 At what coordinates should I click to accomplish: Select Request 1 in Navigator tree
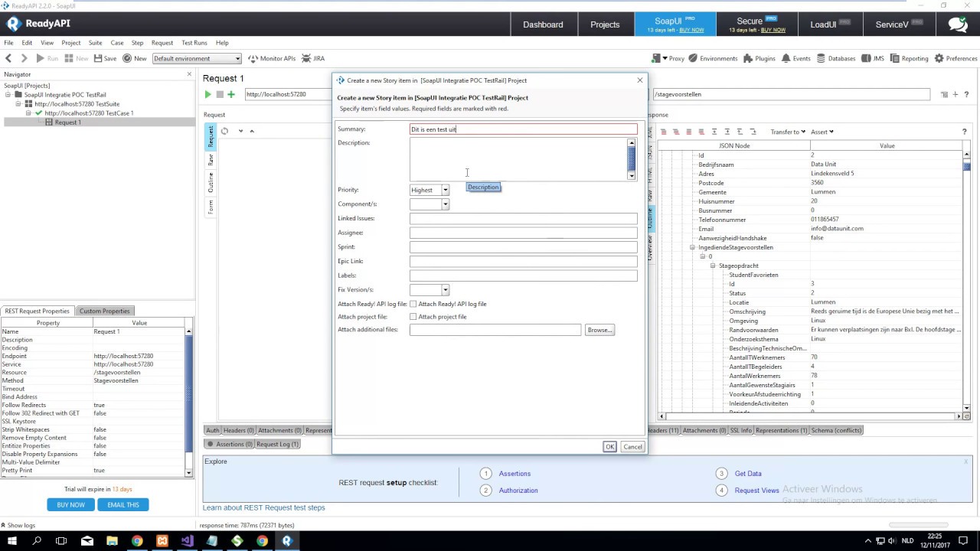point(67,122)
